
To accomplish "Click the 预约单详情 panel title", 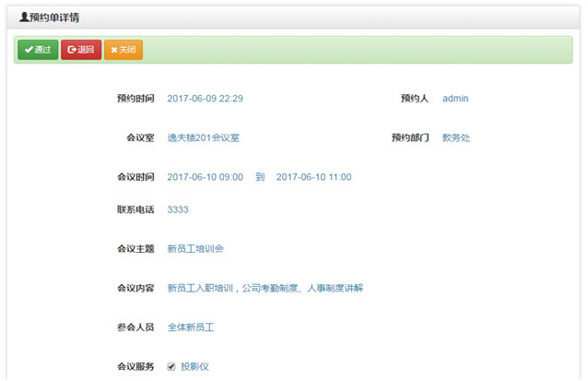I will (x=58, y=17).
